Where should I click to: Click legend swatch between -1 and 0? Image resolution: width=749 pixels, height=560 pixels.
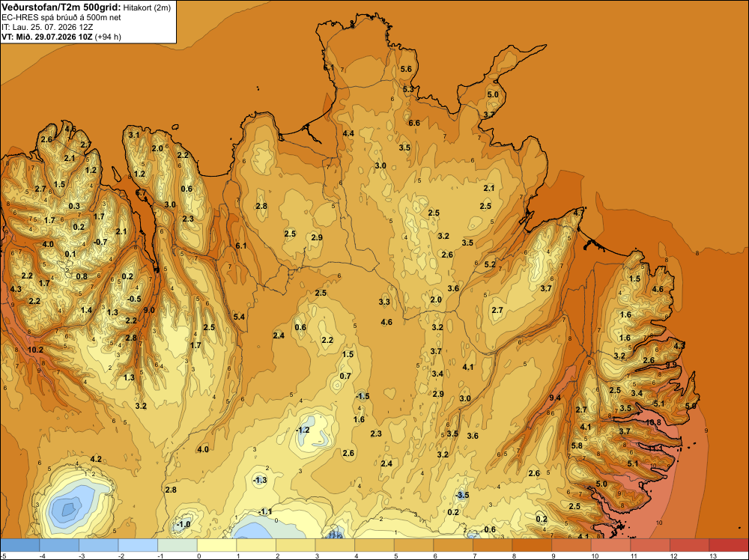pyautogui.click(x=178, y=545)
